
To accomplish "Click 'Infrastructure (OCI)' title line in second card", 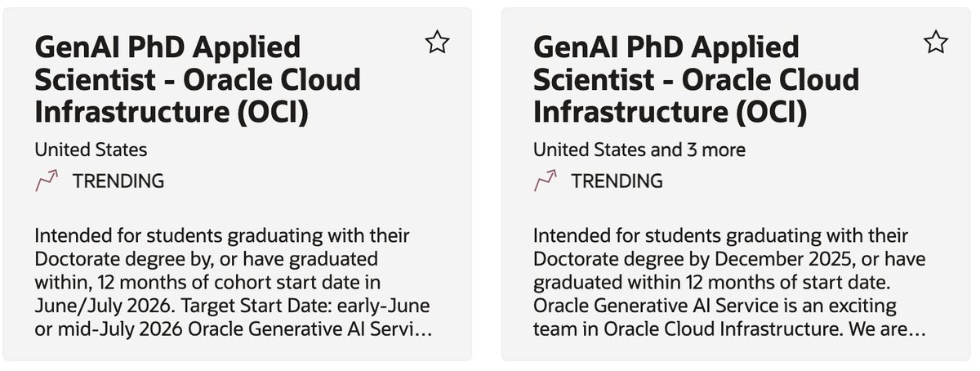I will pyautogui.click(x=670, y=111).
